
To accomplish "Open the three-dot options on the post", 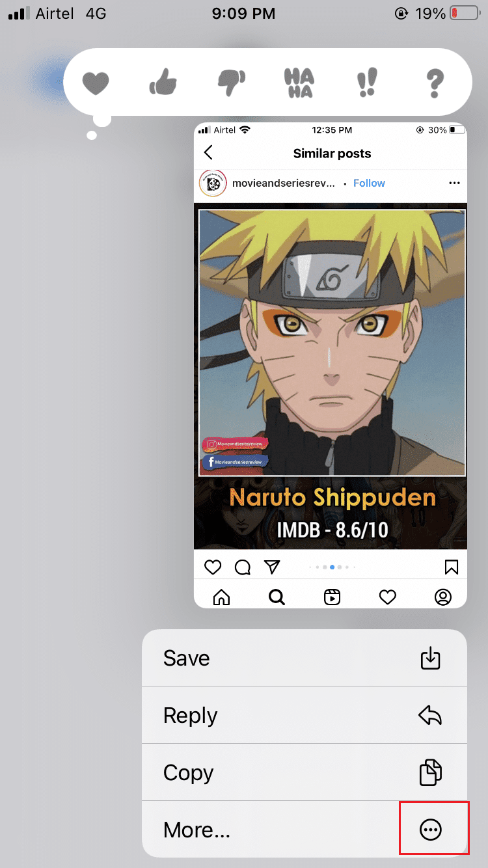I will pos(454,183).
